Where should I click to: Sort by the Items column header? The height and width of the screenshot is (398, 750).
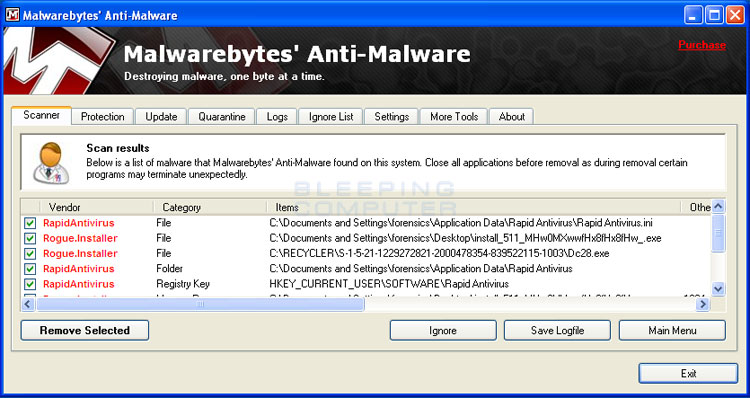pos(474,207)
